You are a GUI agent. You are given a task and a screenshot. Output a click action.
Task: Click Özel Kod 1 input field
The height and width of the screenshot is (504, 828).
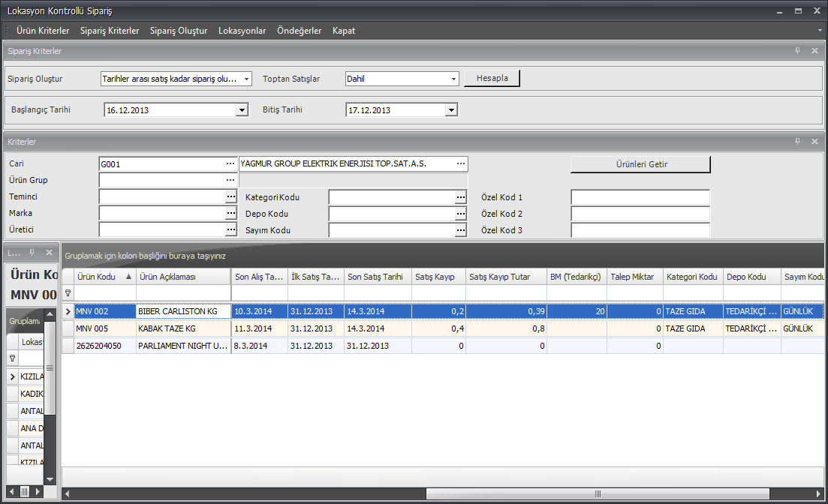[640, 197]
